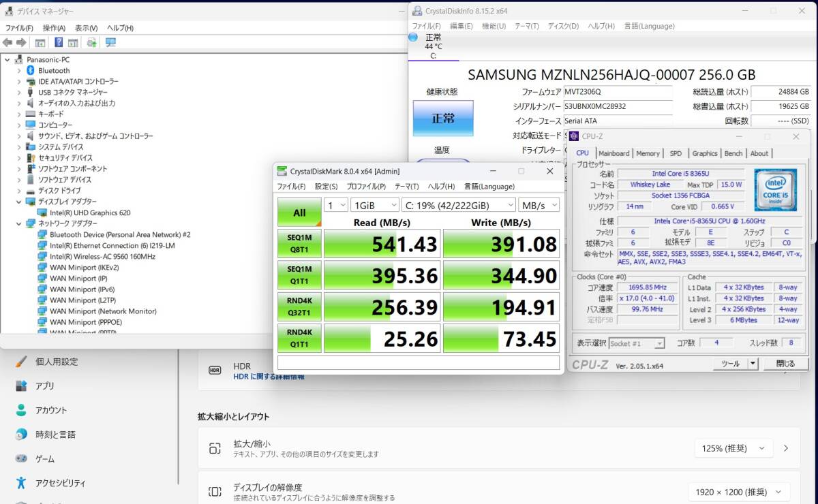
Task: Expand the Bluetooth device category
Action: coord(19,70)
